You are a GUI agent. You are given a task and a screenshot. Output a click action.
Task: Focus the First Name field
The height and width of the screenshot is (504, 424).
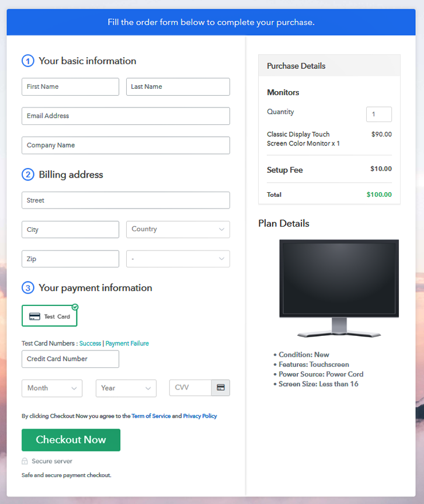[70, 87]
